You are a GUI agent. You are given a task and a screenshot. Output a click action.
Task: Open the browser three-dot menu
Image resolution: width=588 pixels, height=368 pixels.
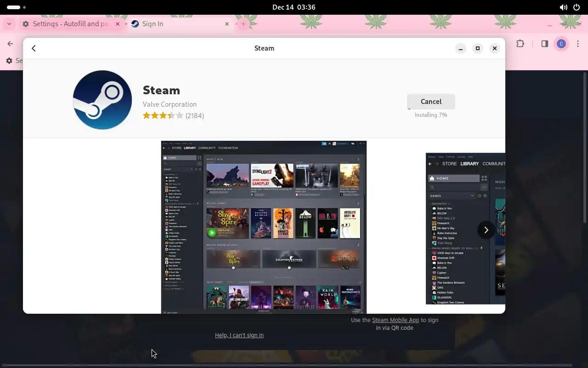click(x=578, y=44)
